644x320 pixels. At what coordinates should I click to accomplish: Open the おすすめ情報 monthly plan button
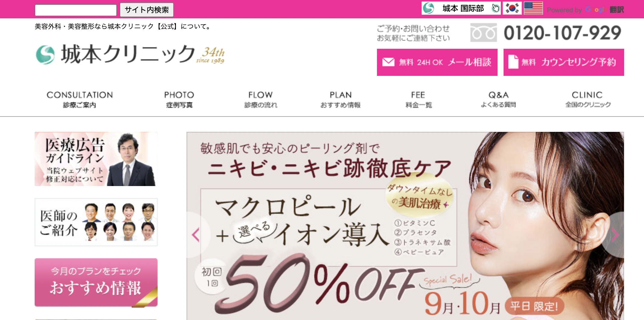(x=96, y=282)
